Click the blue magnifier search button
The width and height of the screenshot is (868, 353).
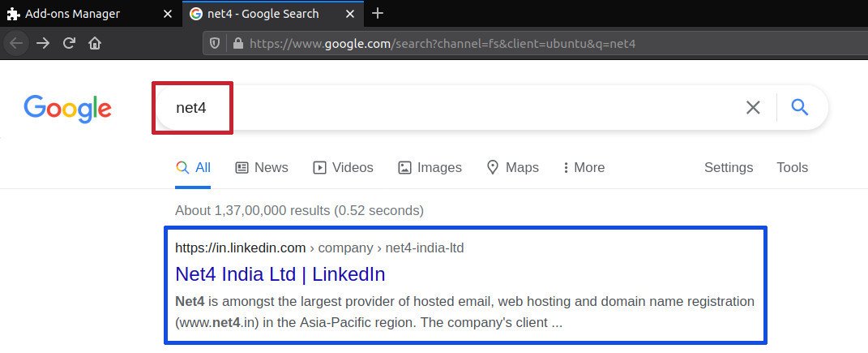800,107
